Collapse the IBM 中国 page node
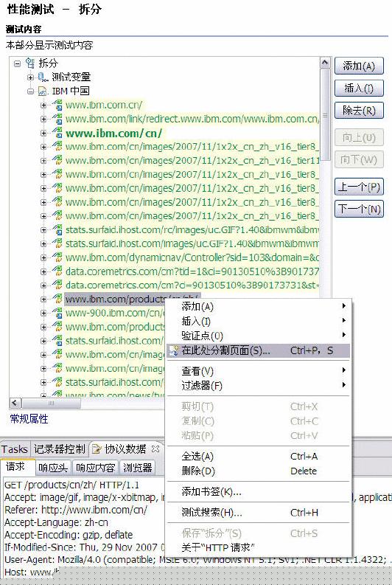The width and height of the screenshot is (392, 585). pyautogui.click(x=30, y=91)
